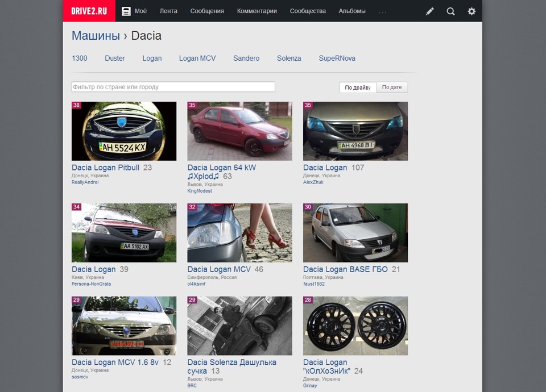Click the Dacia Logan 64 kW Xplod title
The image size is (546, 392).
[221, 172]
